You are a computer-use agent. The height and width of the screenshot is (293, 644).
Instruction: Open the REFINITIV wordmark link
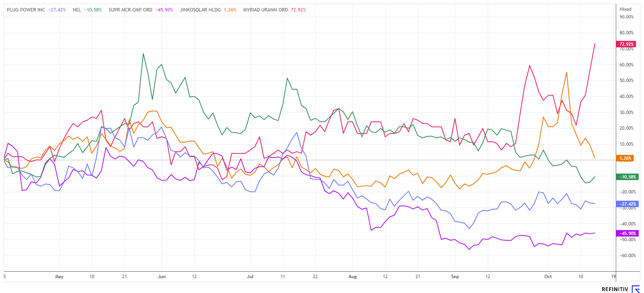point(614,290)
